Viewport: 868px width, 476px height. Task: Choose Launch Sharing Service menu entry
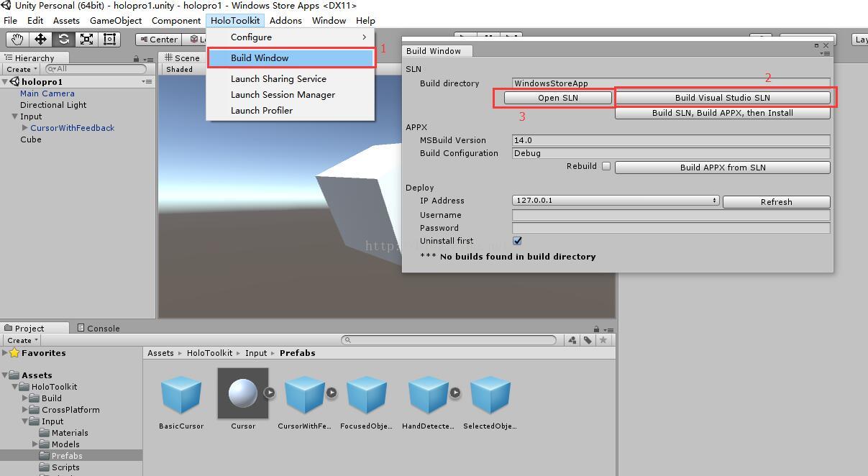(x=291, y=79)
